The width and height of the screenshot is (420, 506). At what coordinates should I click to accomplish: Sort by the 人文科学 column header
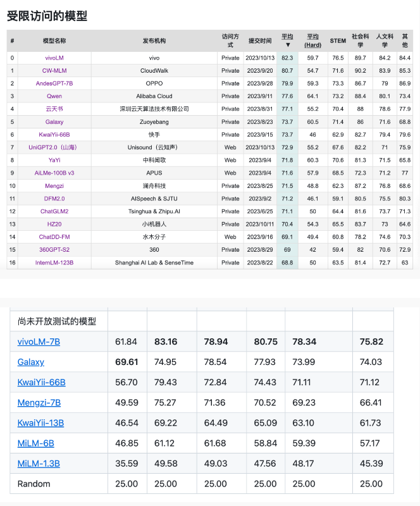(385, 40)
